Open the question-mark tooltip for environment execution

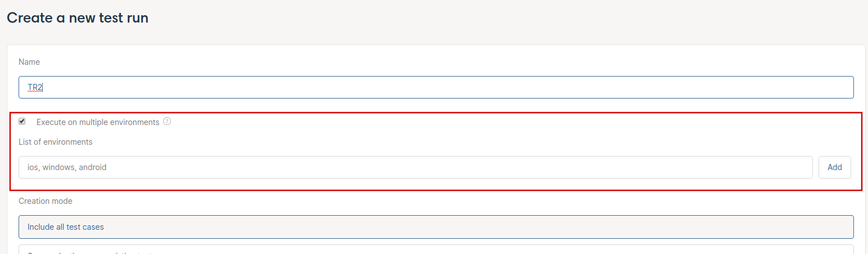pos(167,122)
